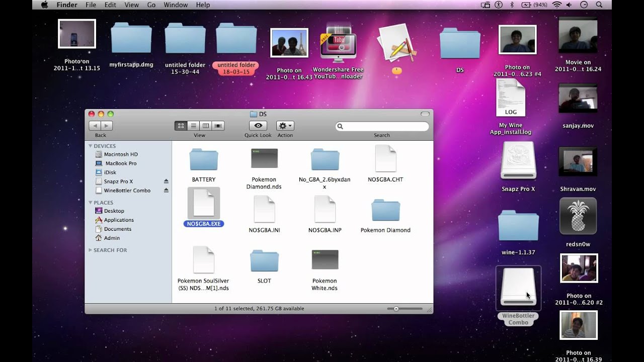Select the Shravan.mov desktop thumbnail
644x362 pixels.
pos(578,162)
